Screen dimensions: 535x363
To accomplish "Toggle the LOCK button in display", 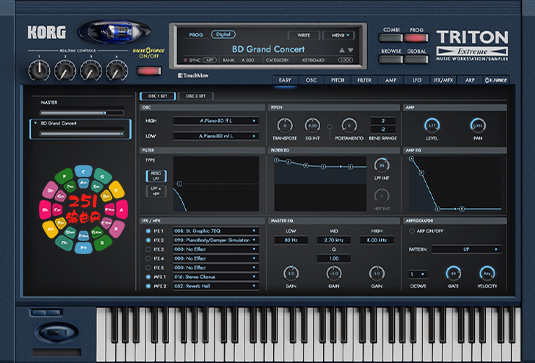I will pyautogui.click(x=345, y=60).
